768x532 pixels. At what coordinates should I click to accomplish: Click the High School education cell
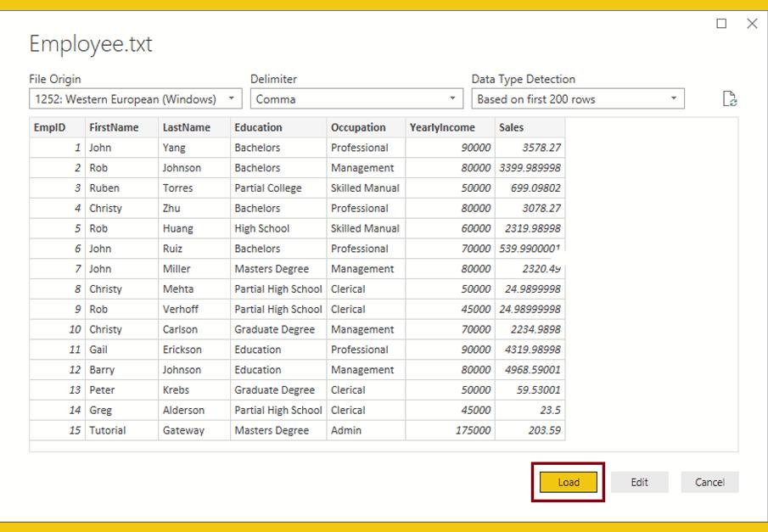[x=278, y=228]
